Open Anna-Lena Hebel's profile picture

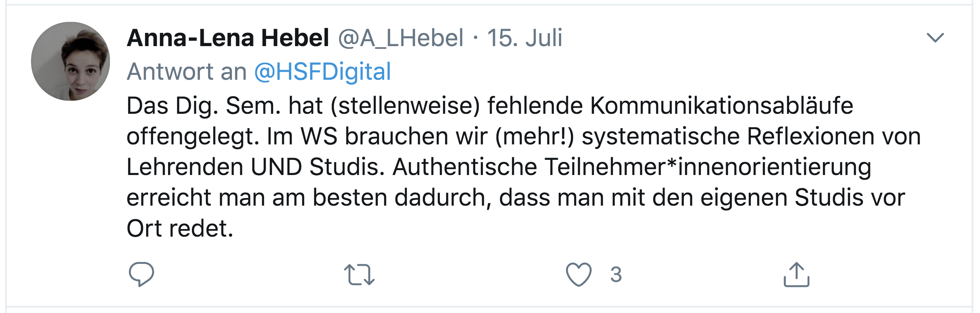(x=70, y=61)
